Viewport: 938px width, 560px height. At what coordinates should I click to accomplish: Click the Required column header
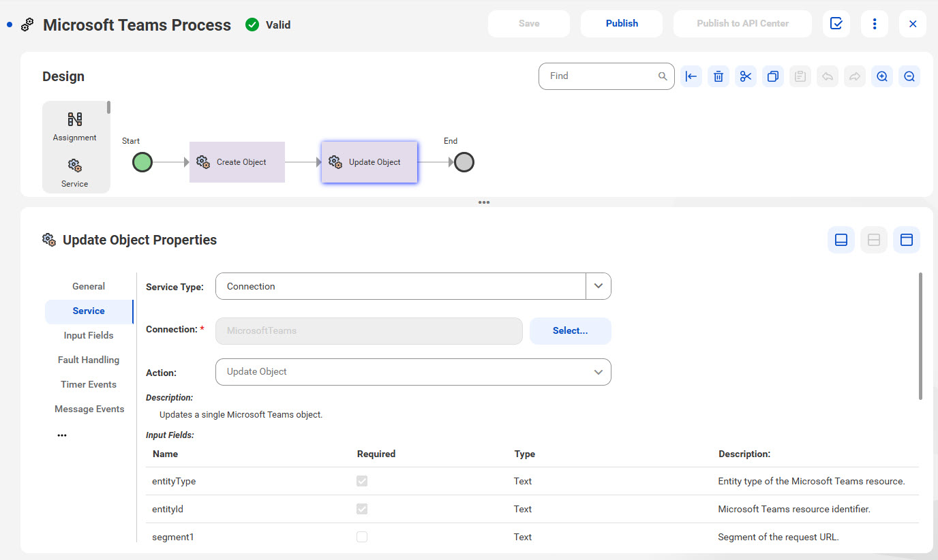pos(376,454)
